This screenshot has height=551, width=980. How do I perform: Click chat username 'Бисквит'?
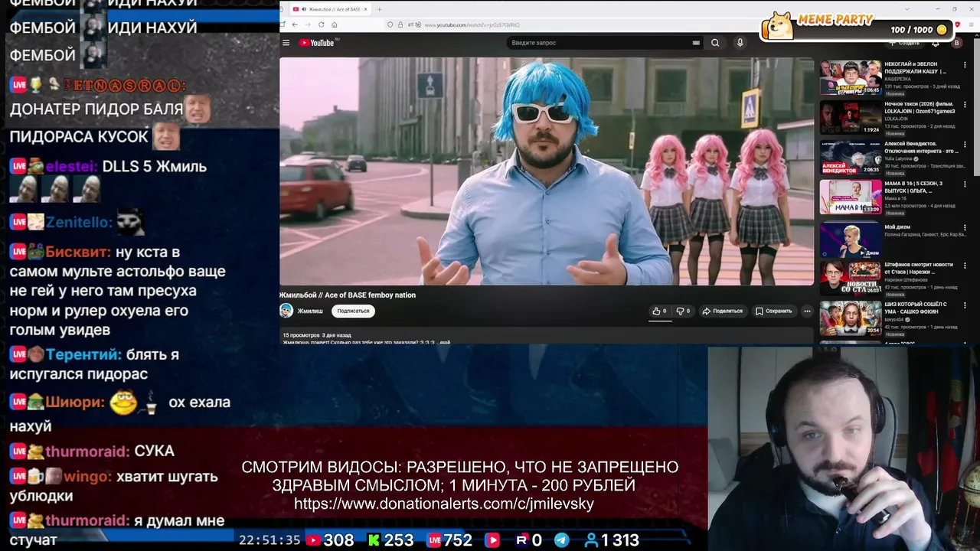coord(77,252)
